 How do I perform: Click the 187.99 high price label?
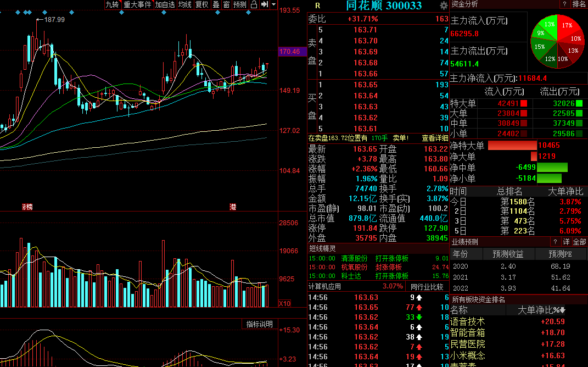54,20
